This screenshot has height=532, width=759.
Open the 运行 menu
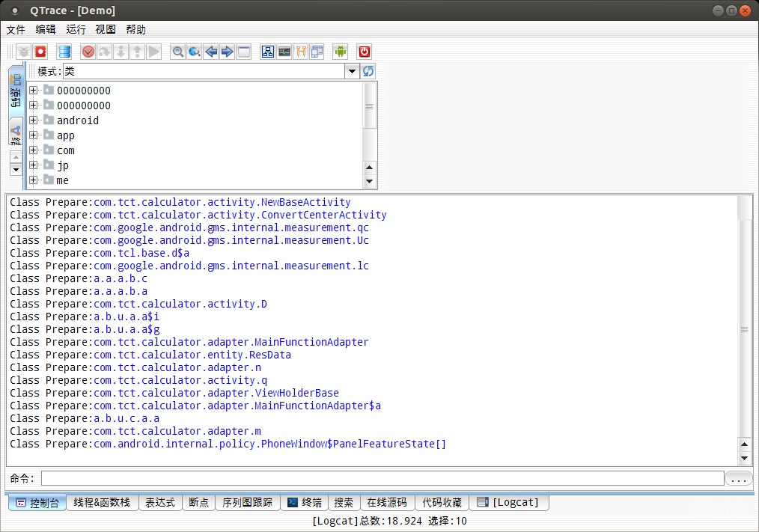tap(75, 29)
